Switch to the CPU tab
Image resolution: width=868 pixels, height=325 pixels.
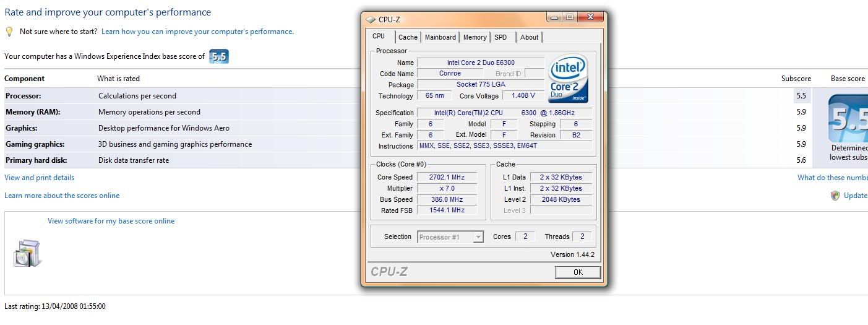379,37
